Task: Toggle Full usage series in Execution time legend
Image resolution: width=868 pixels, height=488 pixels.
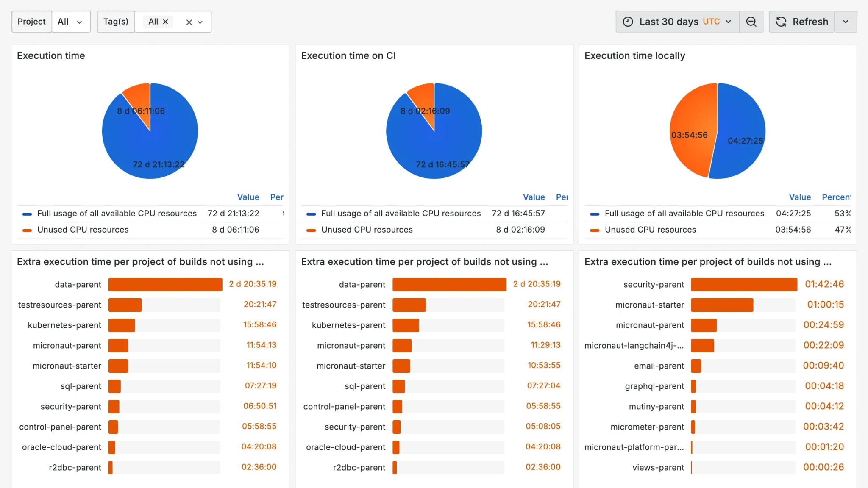Action: 117,213
